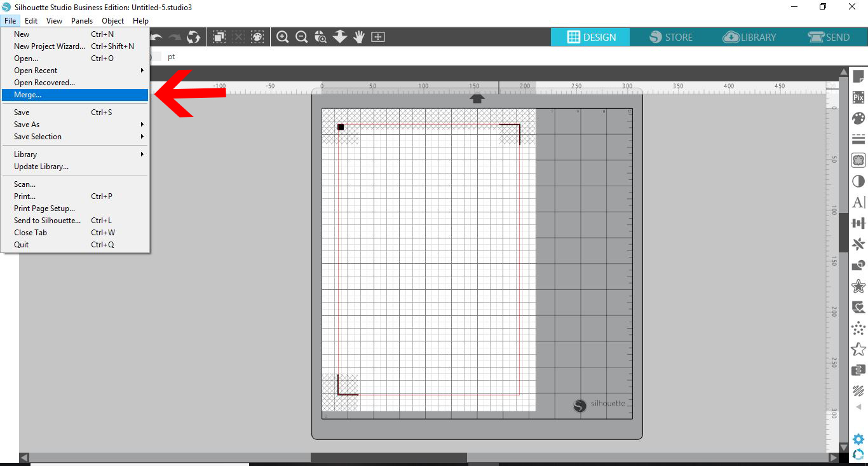Select Send to Silhouette... menu item
The width and height of the screenshot is (868, 466).
(74, 221)
